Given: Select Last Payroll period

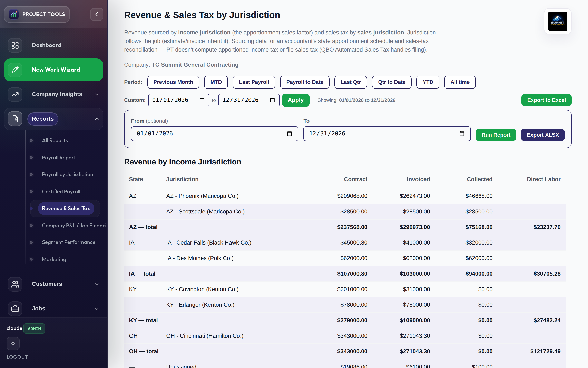Looking at the screenshot, I should tap(254, 82).
